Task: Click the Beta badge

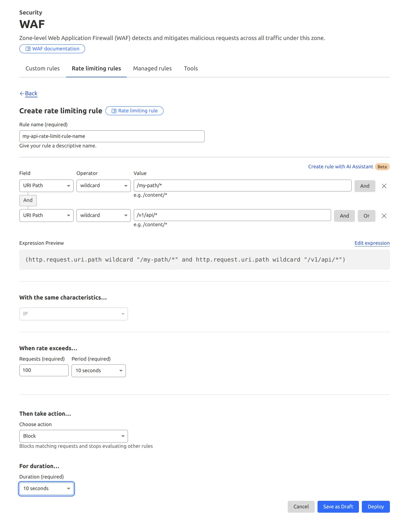Action: [382, 167]
